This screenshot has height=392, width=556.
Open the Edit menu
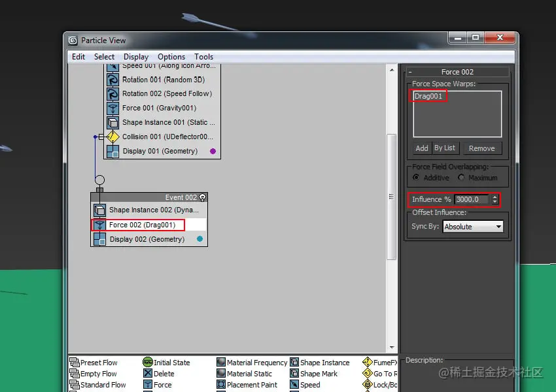tap(78, 57)
